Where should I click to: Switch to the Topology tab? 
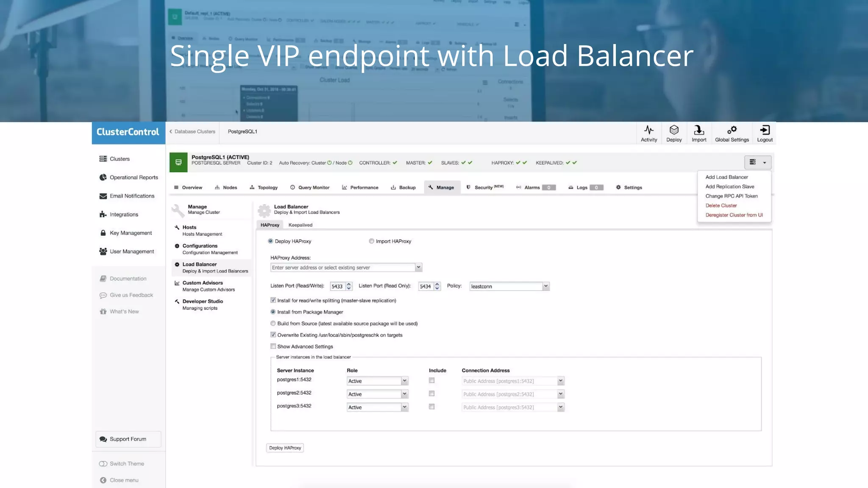(x=264, y=187)
